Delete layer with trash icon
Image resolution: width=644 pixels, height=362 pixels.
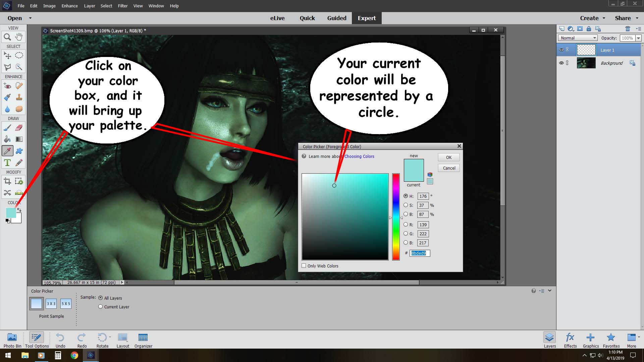point(628,29)
